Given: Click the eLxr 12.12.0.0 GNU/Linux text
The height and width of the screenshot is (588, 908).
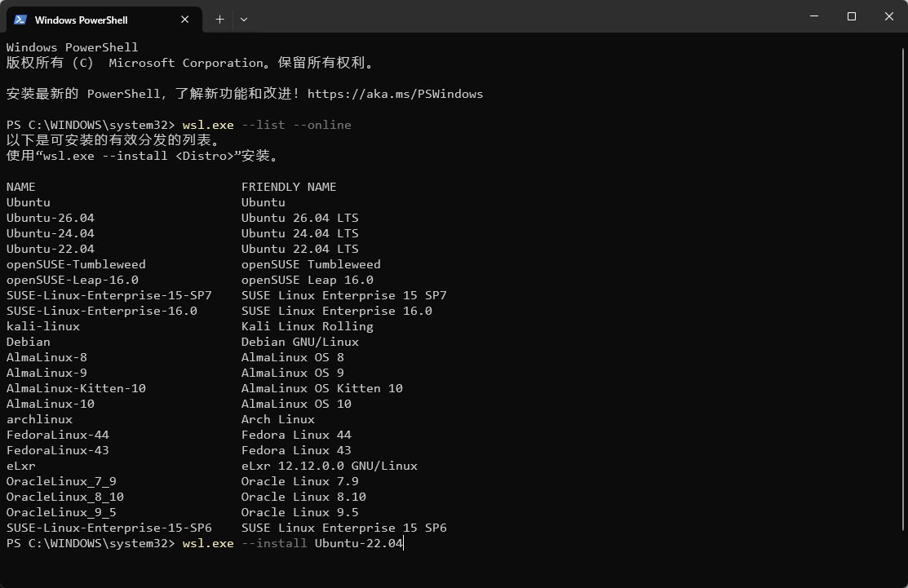Looking at the screenshot, I should point(330,466).
